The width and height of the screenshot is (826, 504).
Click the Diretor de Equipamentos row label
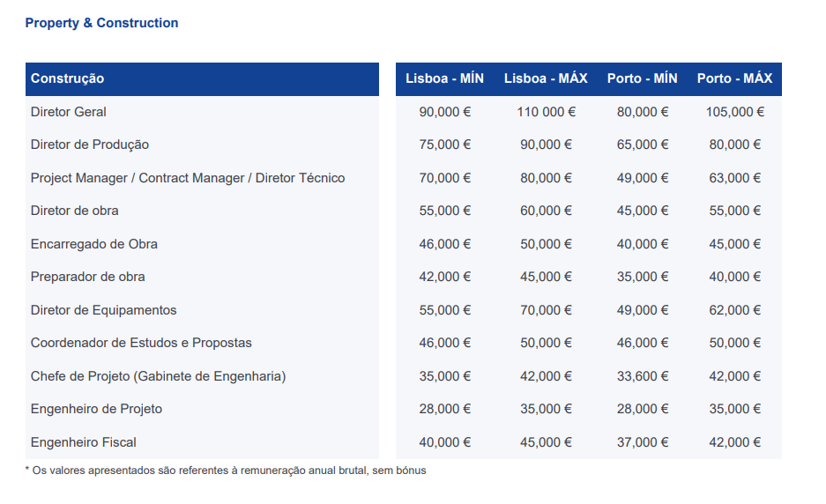pyautogui.click(x=103, y=310)
